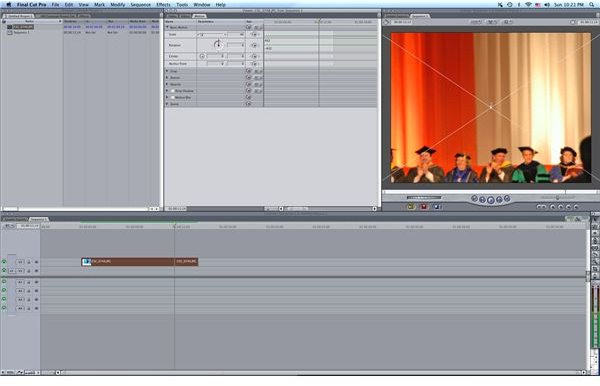
Task: Expand the Distort section
Action: [x=167, y=78]
